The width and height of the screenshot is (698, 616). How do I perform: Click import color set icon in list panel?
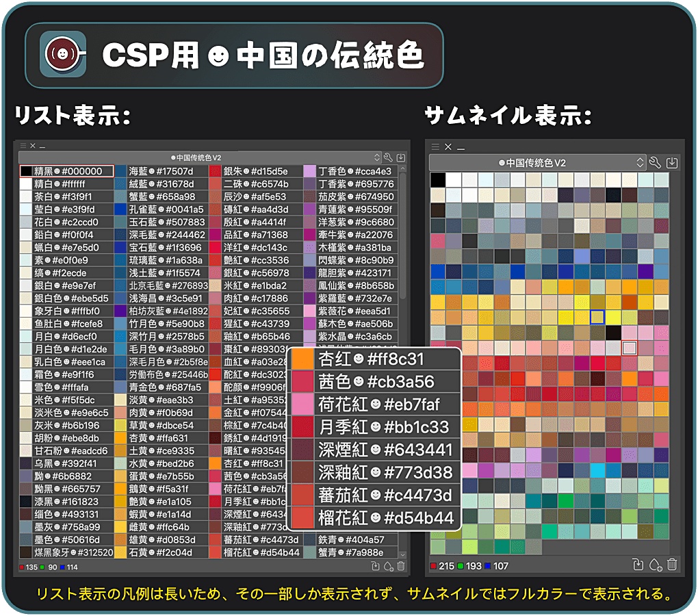tap(400, 157)
